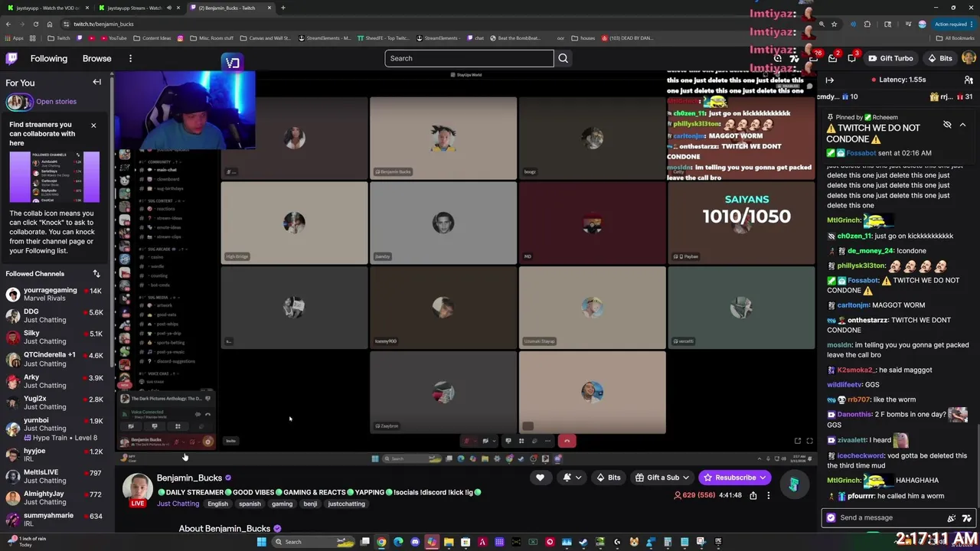Dismiss the collaborate tip card
The height and width of the screenshot is (551, 980).
(93, 125)
